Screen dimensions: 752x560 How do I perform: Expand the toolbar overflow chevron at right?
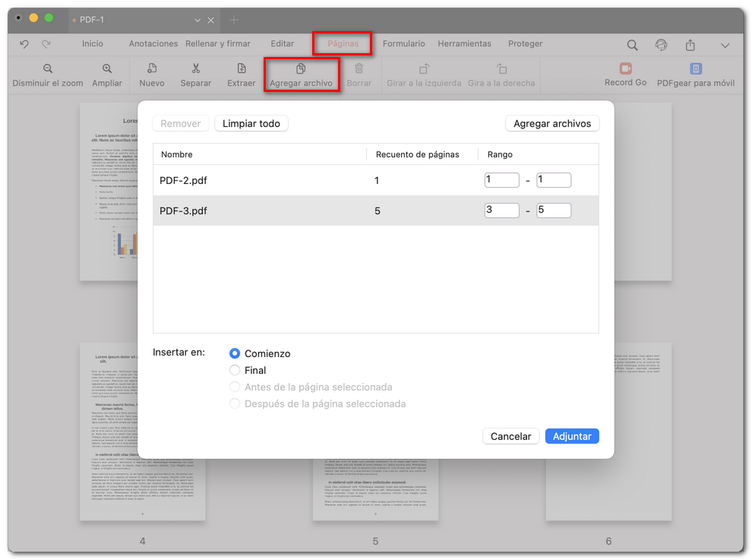point(725,46)
